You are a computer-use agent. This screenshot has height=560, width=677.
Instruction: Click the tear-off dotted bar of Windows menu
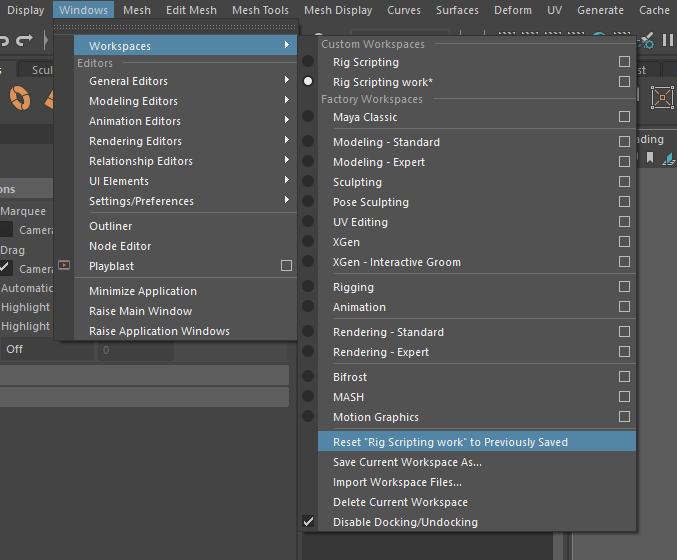[175, 27]
